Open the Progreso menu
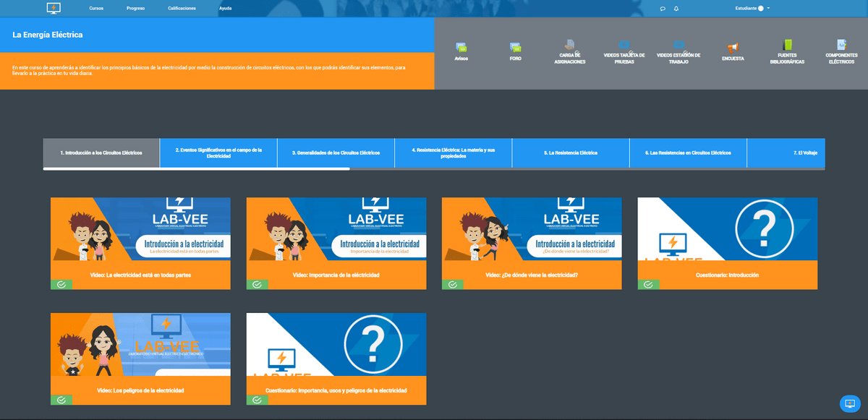This screenshot has height=420, width=868. (135, 8)
